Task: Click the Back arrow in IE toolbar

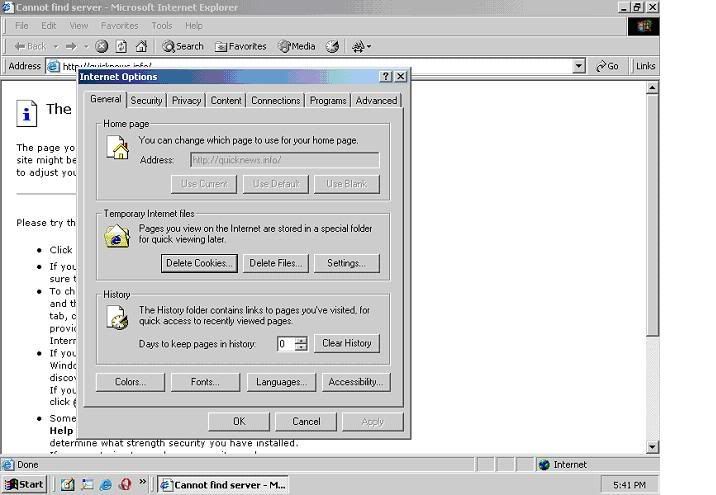Action: pyautogui.click(x=30, y=47)
